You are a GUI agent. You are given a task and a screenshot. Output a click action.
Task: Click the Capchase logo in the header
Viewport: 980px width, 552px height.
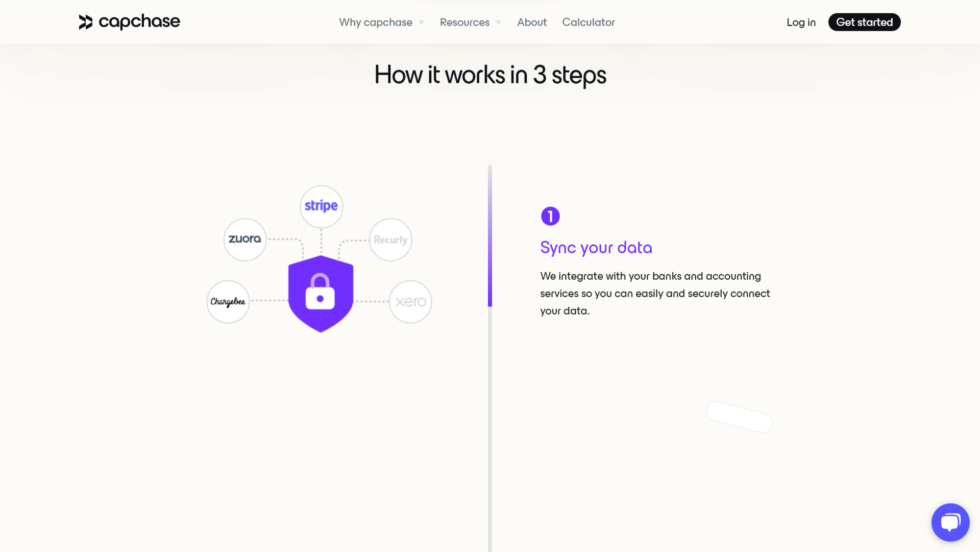[129, 22]
